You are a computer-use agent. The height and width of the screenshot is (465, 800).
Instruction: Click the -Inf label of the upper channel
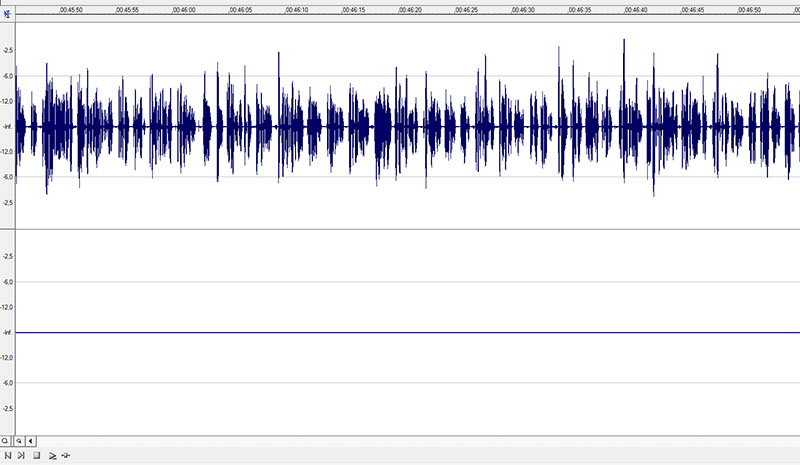click(x=7, y=127)
